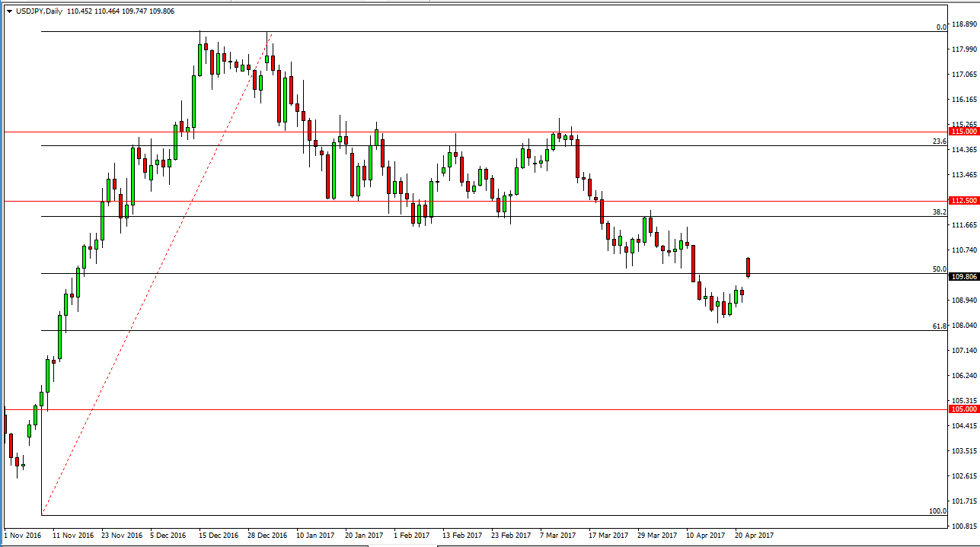Click the 23.6 Fibonacci level label
This screenshot has height=547, width=980.
click(939, 142)
